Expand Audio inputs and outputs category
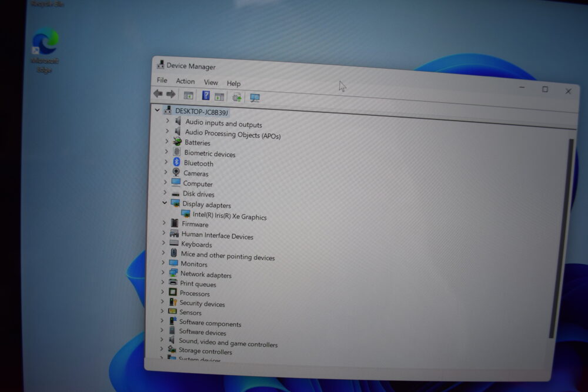The image size is (588, 392). 168,120
